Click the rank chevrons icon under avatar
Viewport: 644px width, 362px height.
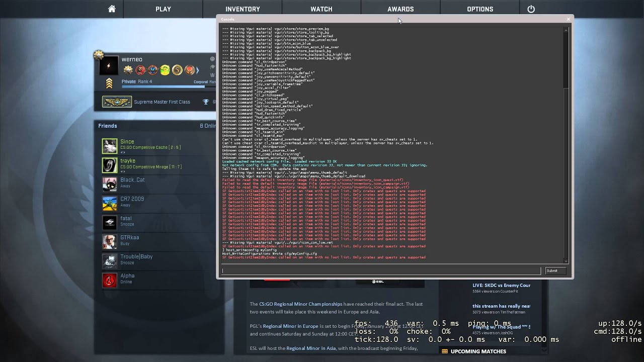(x=109, y=83)
